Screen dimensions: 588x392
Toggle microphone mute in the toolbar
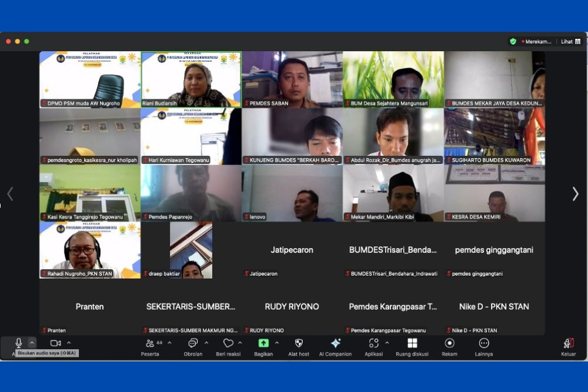click(18, 343)
